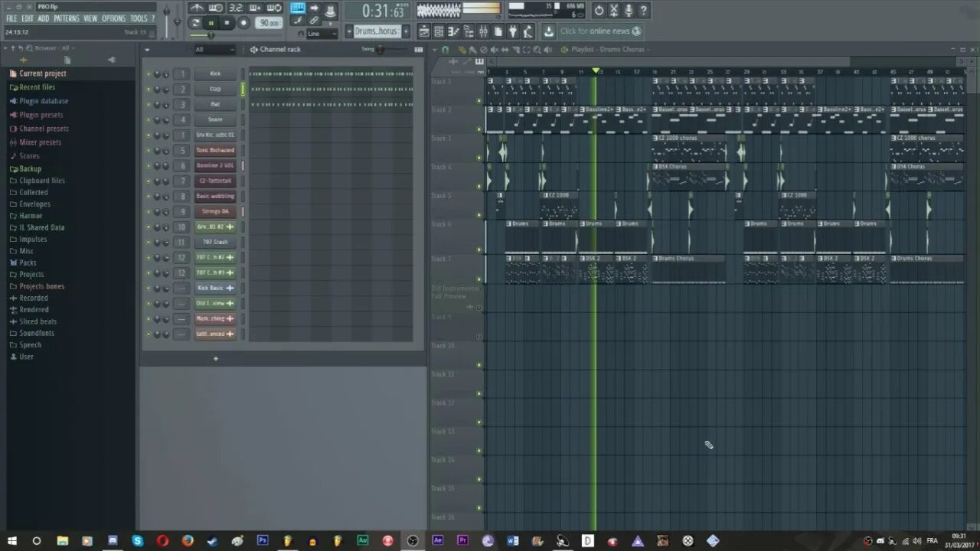Viewport: 980px width, 551px height.
Task: Select the Clap channel button
Action: click(215, 90)
